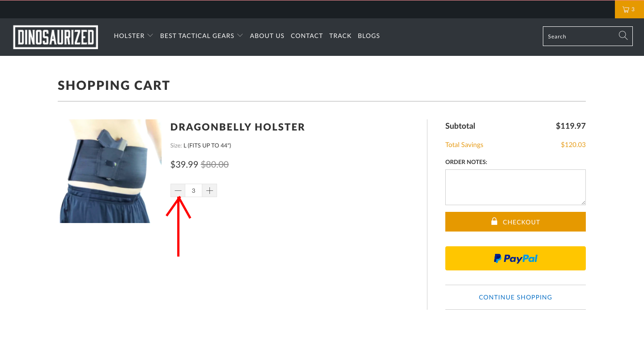Open the About Us page
The height and width of the screenshot is (354, 644).
267,36
